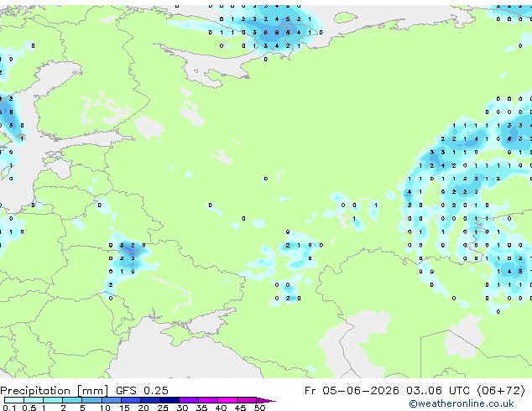
Task: Pick the 10–15 mm legend color swatch
Action: tap(112, 400)
